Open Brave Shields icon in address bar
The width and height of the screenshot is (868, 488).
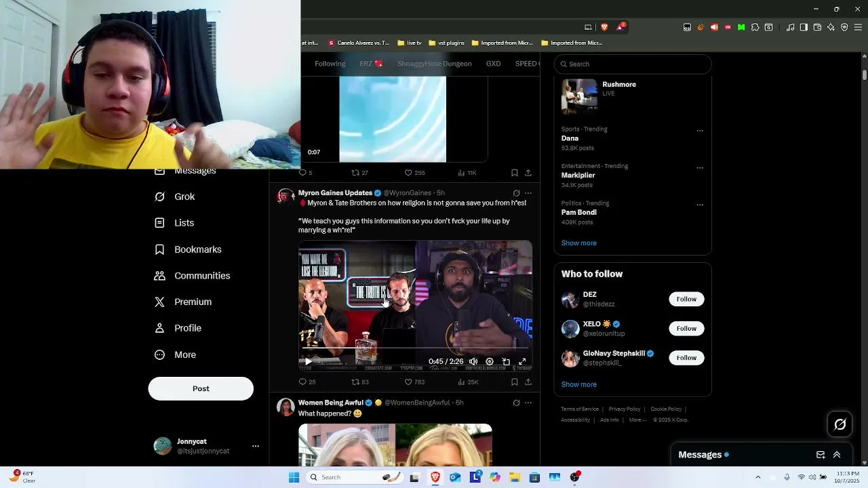(x=604, y=27)
